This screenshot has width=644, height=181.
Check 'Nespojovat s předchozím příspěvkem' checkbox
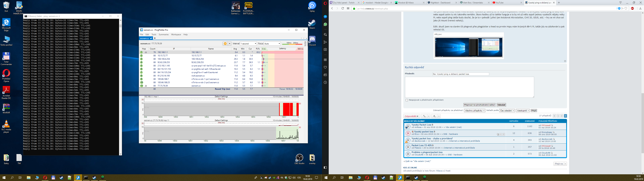tap(407, 100)
